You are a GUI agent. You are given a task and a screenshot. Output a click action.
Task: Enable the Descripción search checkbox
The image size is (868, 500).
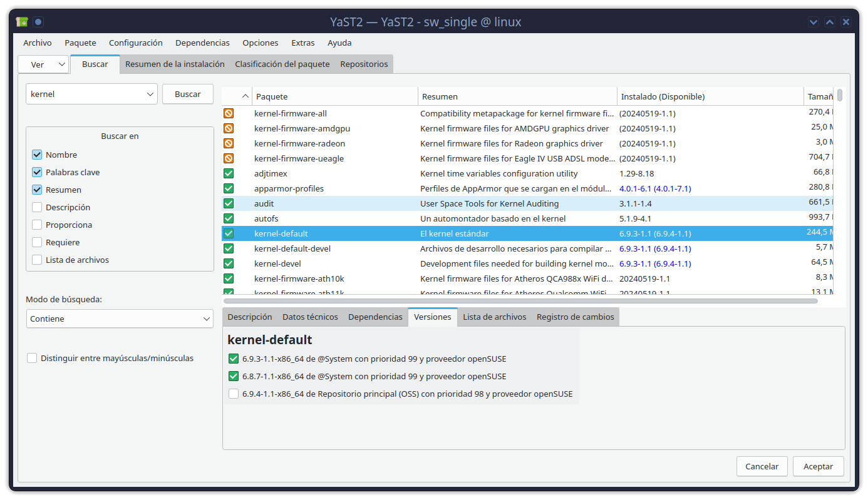(37, 207)
